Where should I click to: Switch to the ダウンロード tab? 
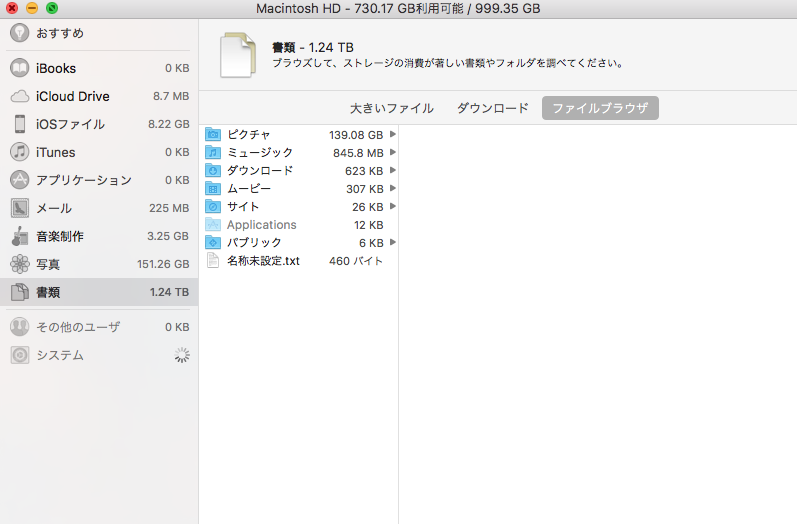493,108
